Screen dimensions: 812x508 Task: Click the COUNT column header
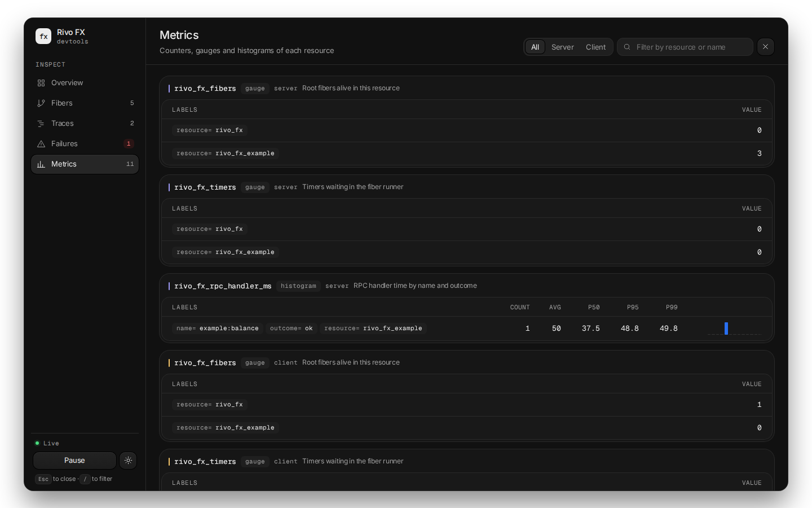[520, 308]
